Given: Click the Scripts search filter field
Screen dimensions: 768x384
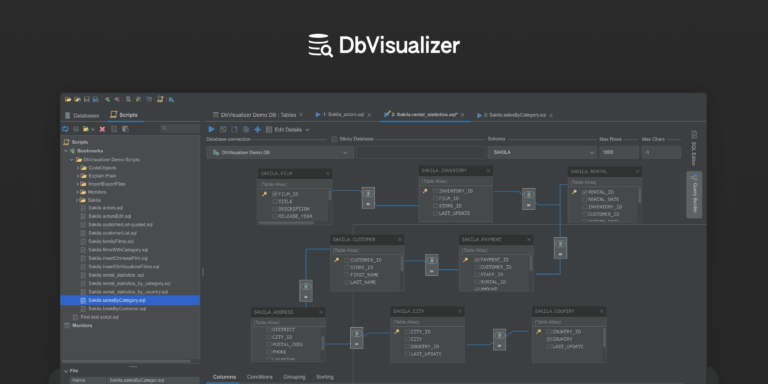Looking at the screenshot, I should point(180,129).
